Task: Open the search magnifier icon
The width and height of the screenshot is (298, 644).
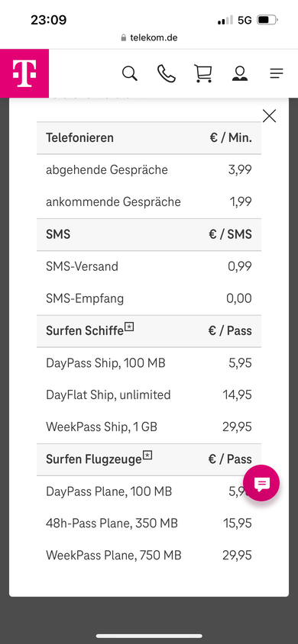Action: 129,74
